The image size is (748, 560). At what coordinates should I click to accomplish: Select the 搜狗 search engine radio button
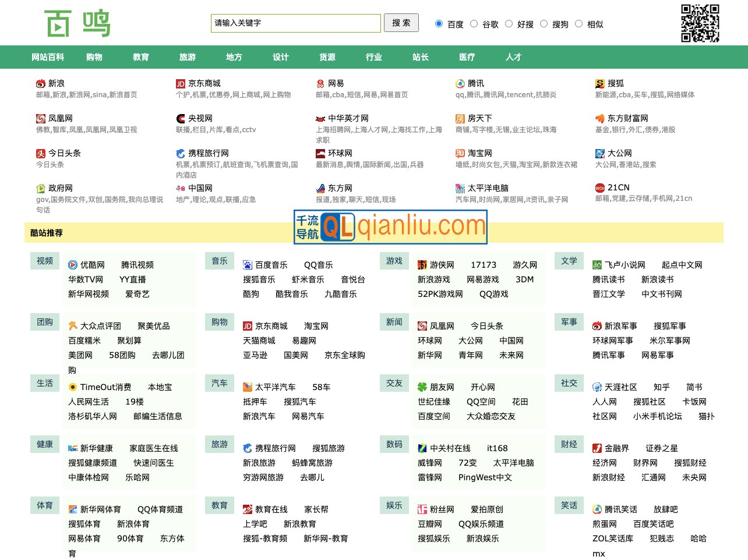tap(544, 23)
